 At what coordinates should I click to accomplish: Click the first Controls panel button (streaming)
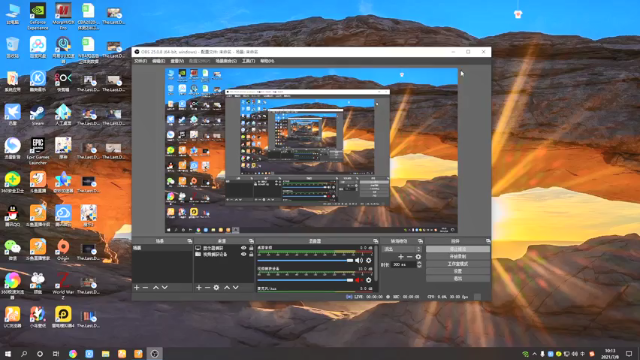pos(458,249)
